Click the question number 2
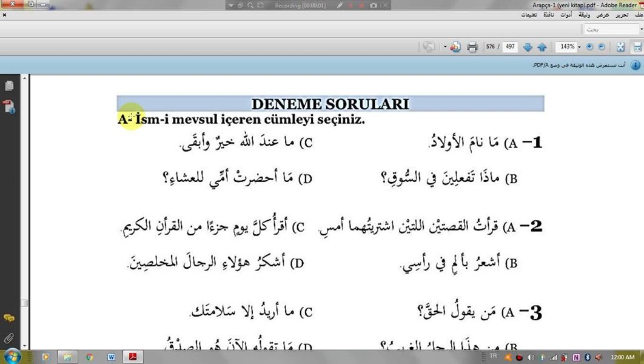644x364 pixels. (537, 226)
